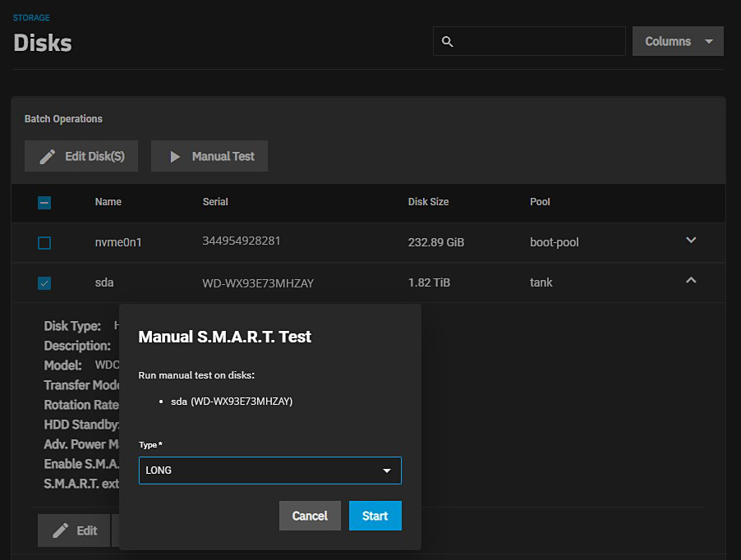The width and height of the screenshot is (741, 560).
Task: Open the Columns dropdown
Action: click(678, 41)
